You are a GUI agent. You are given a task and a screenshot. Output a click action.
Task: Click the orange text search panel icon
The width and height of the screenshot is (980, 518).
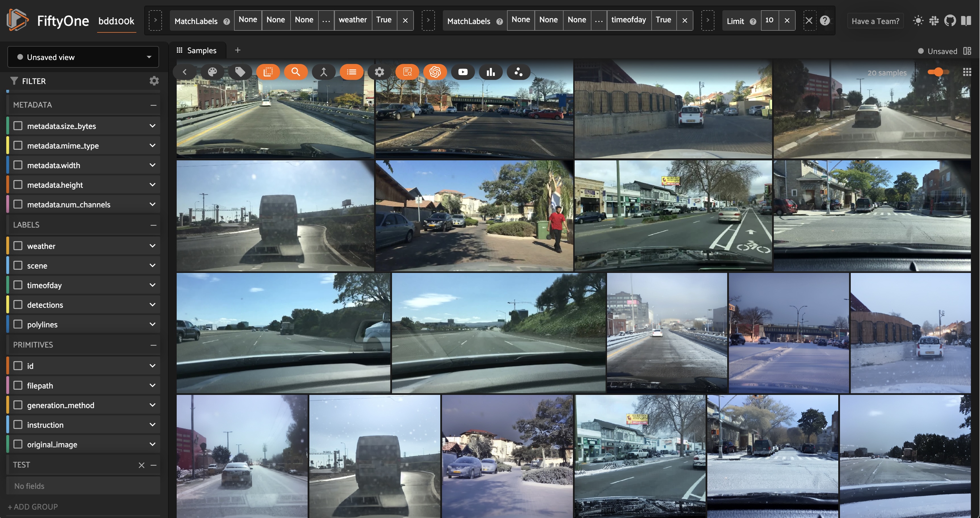pos(407,72)
